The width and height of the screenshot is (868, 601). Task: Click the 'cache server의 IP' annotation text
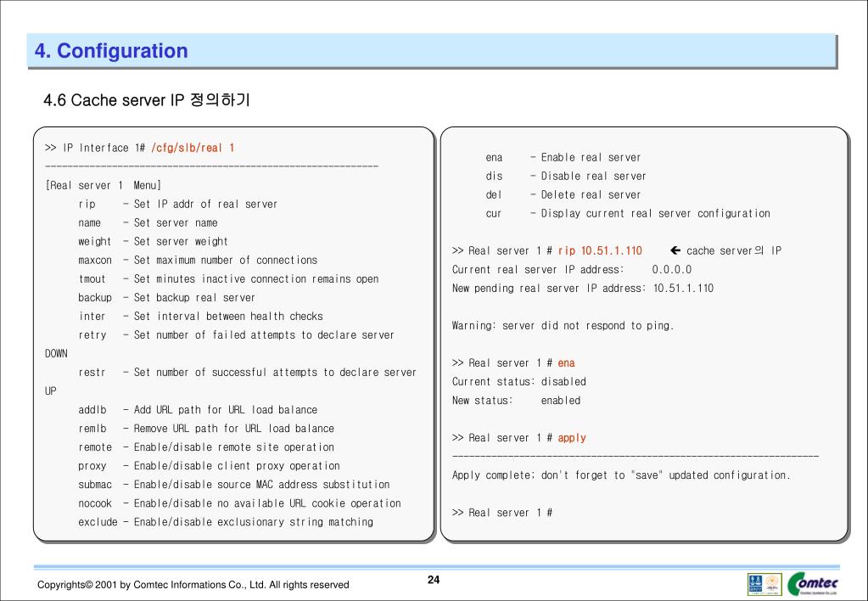733,251
